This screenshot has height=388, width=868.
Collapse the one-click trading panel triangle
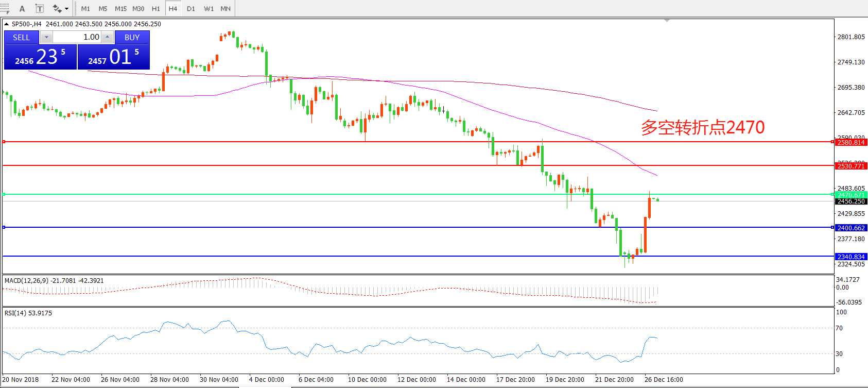[6, 24]
